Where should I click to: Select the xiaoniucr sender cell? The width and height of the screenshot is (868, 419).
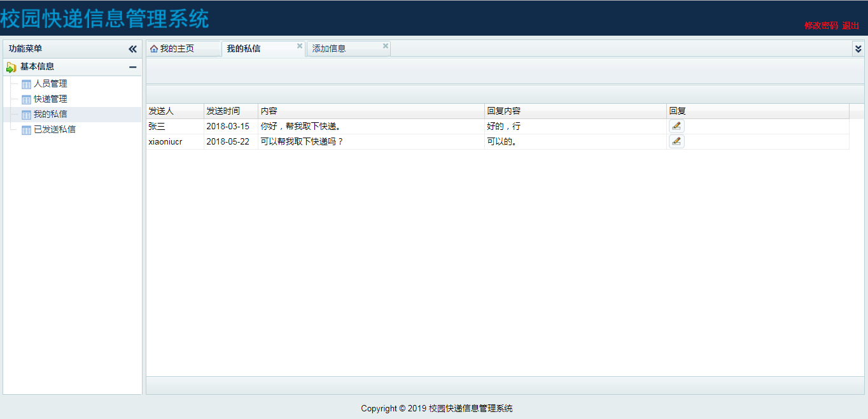pos(175,141)
